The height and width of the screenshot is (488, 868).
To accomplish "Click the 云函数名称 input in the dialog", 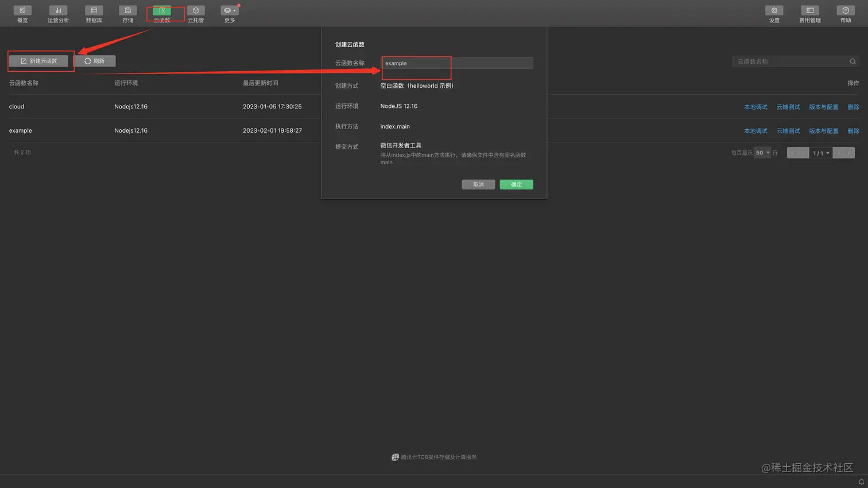I will (x=457, y=63).
